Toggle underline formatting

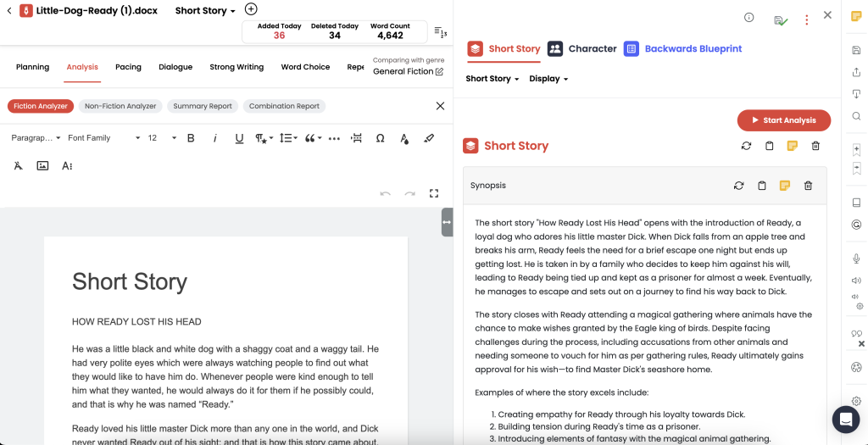pyautogui.click(x=239, y=138)
